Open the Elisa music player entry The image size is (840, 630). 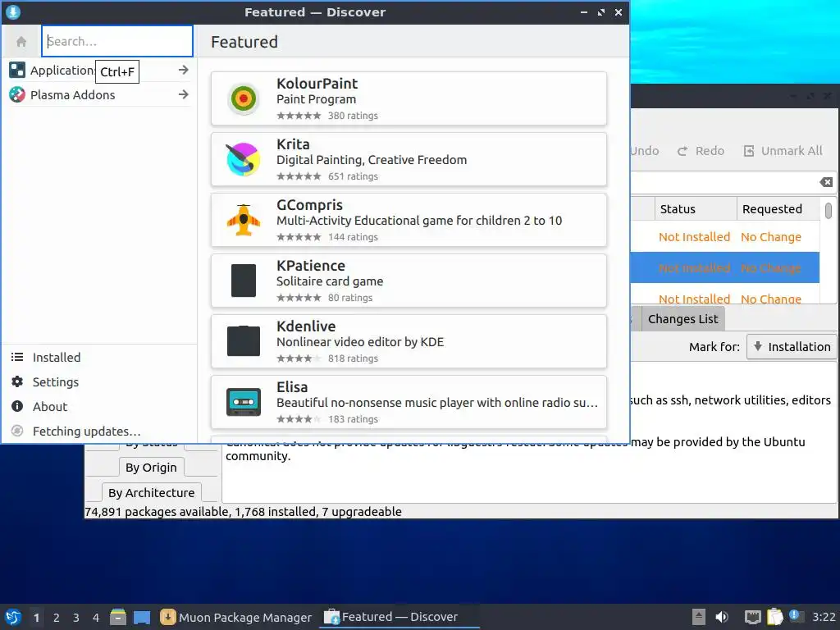pos(409,402)
